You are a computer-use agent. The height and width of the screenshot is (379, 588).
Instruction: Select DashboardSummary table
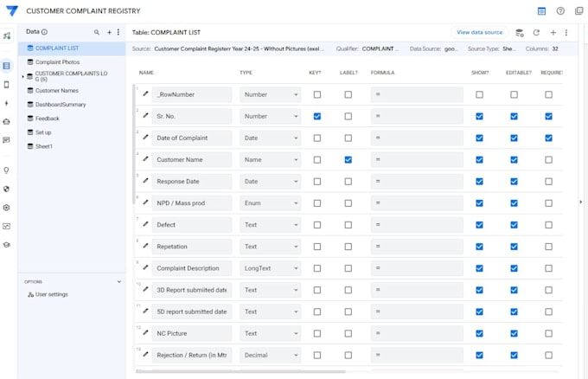(x=72, y=105)
